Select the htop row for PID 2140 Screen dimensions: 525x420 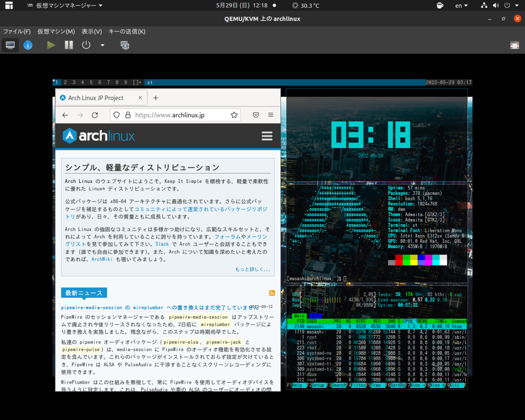(377, 326)
